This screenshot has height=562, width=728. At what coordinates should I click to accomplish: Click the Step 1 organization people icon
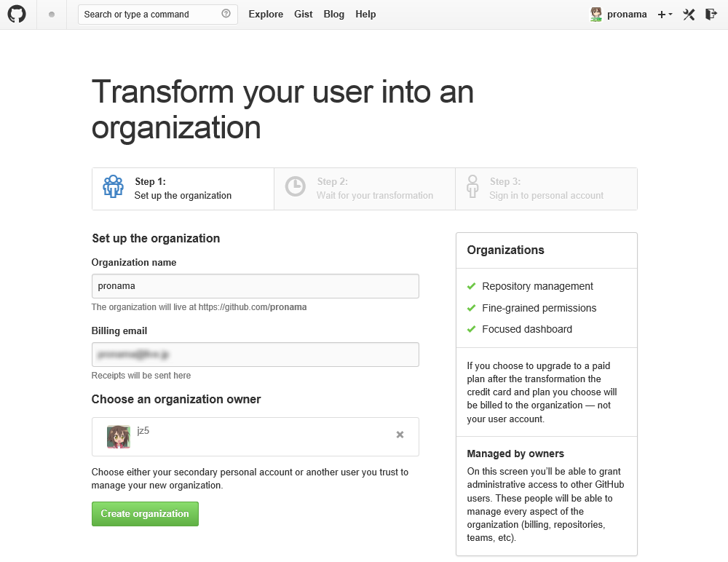coord(113,187)
